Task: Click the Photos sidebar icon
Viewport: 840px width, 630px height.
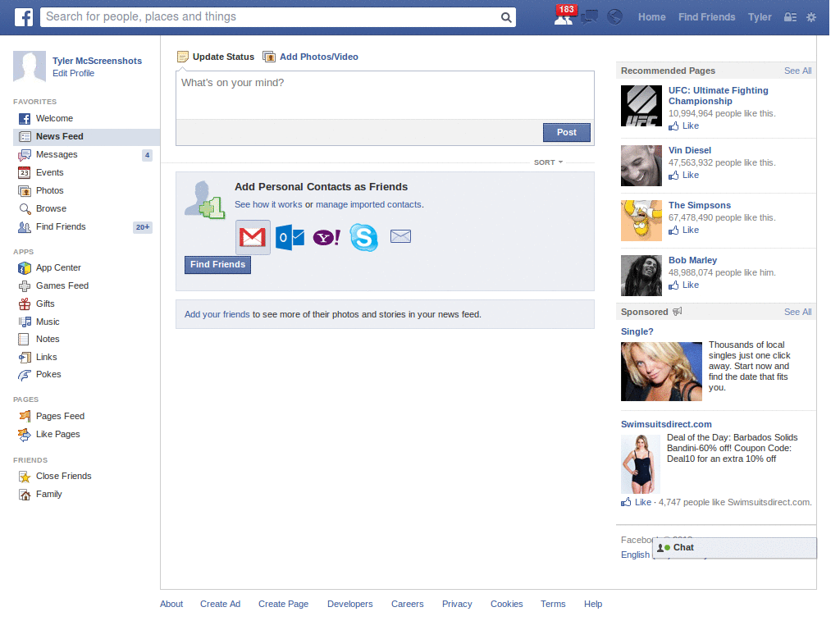Action: click(x=25, y=191)
